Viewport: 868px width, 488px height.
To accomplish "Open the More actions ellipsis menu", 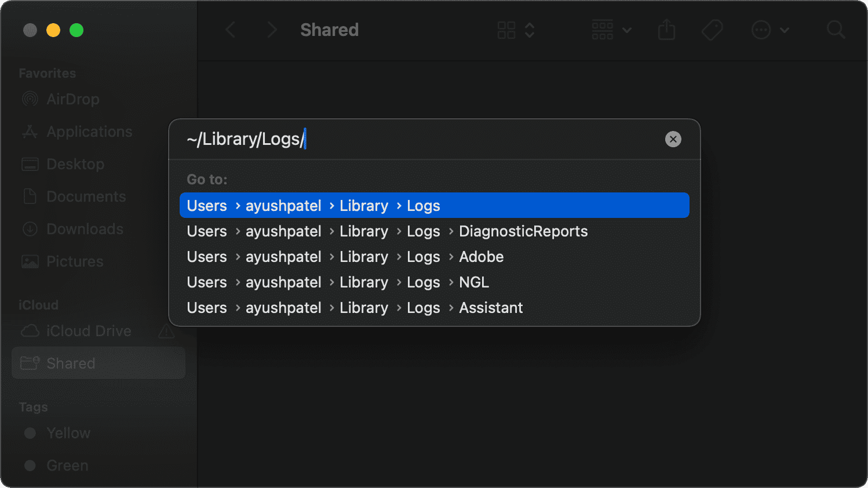I will pyautogui.click(x=769, y=30).
